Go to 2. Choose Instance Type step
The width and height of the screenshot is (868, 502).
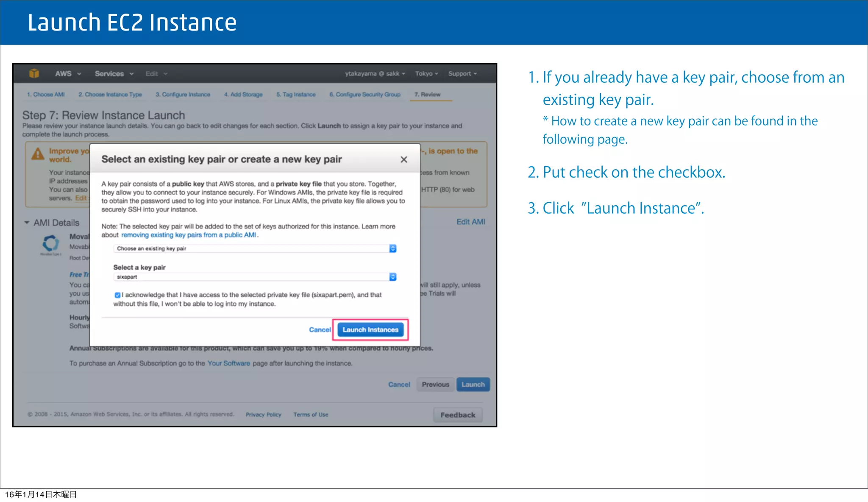[x=110, y=95]
